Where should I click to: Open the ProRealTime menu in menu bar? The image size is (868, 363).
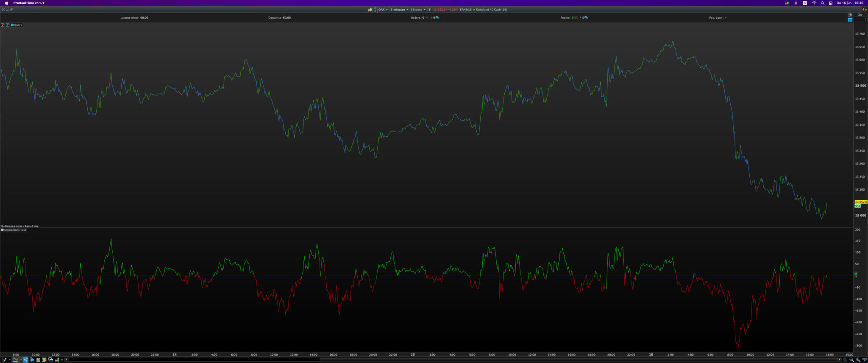click(x=28, y=3)
